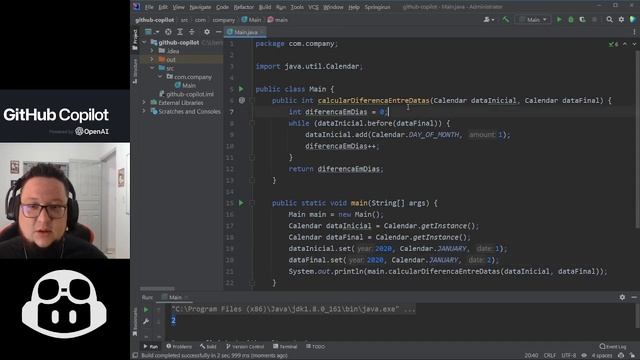
Task: Go to previous highlighted problem arrow
Action: click(624, 44)
